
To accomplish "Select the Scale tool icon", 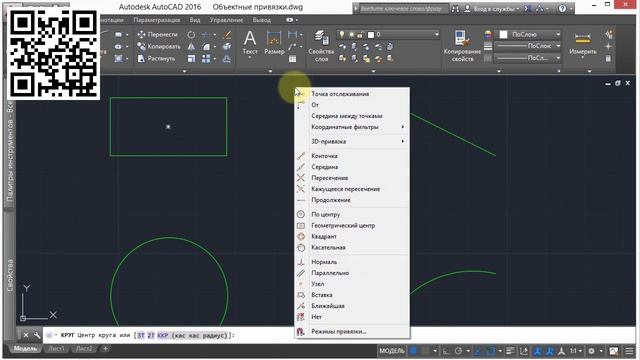I will click(x=191, y=59).
